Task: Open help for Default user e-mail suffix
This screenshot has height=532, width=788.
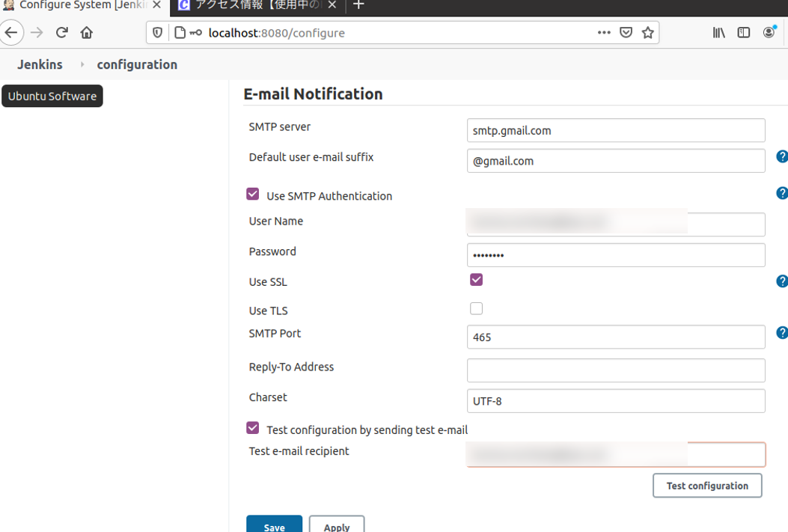Action: [x=782, y=157]
